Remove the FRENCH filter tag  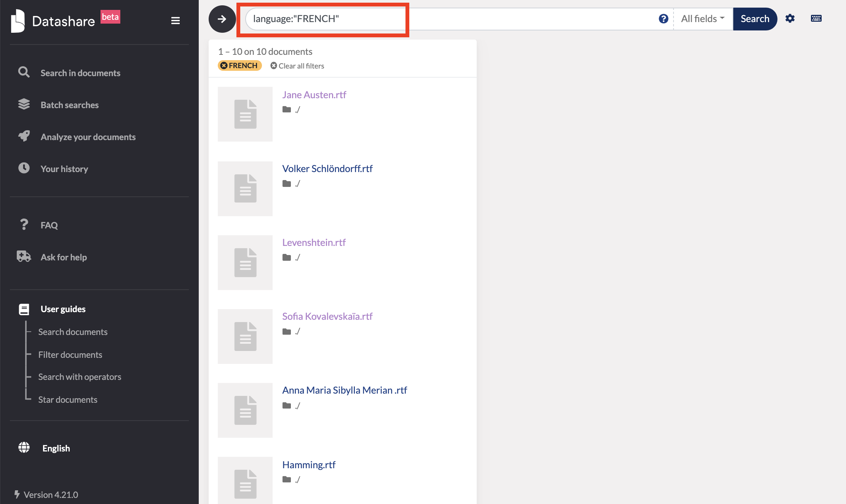click(224, 66)
